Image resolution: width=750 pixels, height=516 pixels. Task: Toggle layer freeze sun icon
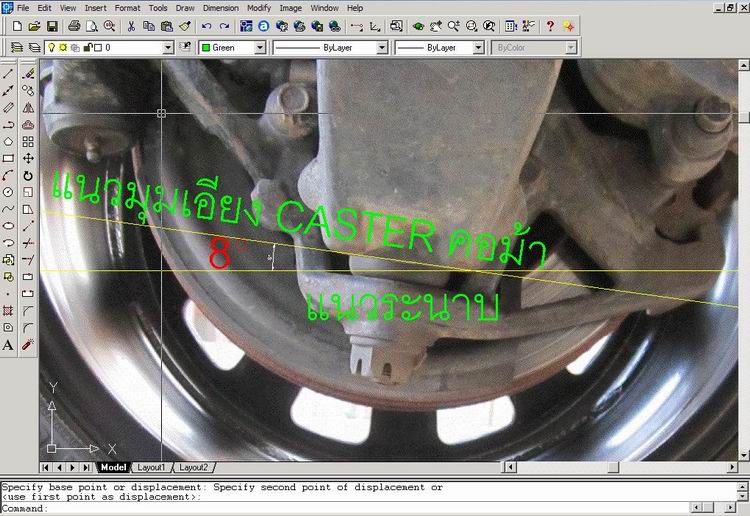click(x=64, y=47)
